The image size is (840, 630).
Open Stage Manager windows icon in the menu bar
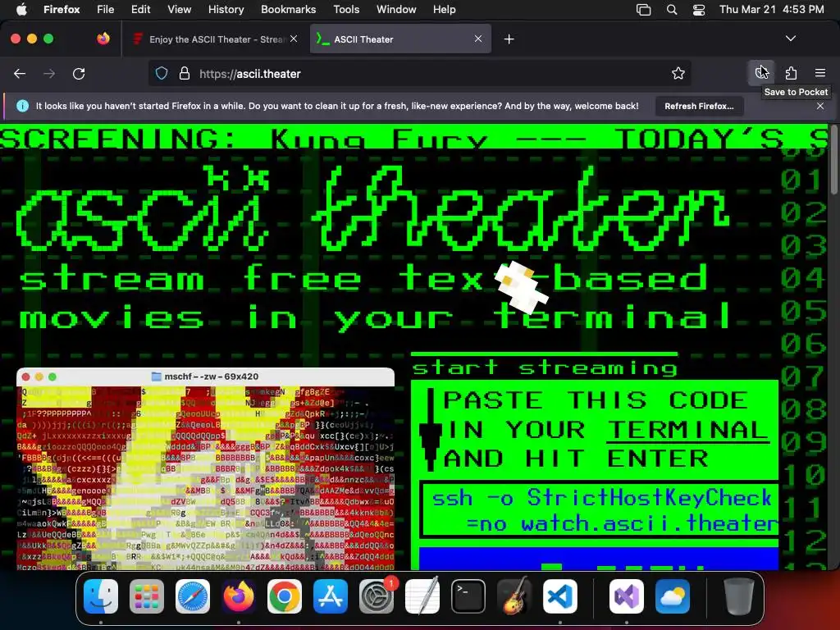tap(643, 10)
